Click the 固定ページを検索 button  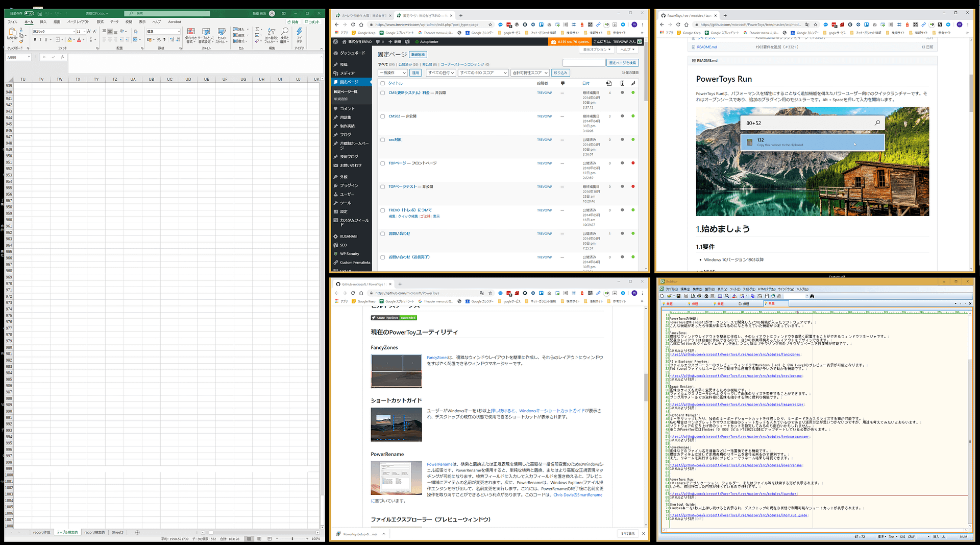coord(623,63)
